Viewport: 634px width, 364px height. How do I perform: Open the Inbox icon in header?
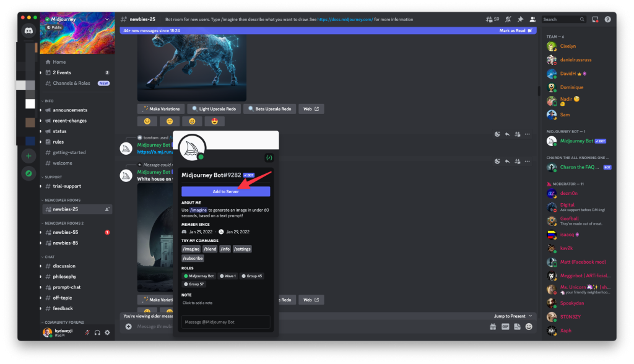[595, 19]
